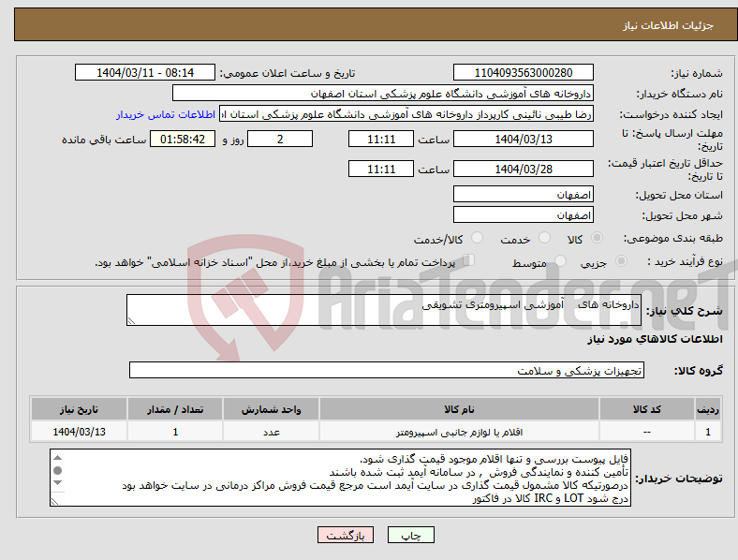Click the نوع فرآیند خرید label

685,261
